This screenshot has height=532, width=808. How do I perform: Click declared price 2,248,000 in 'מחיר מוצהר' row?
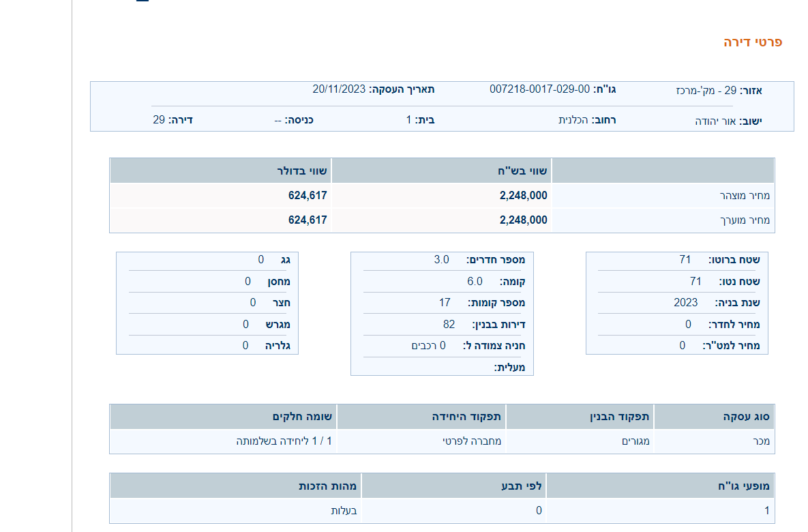(523, 196)
